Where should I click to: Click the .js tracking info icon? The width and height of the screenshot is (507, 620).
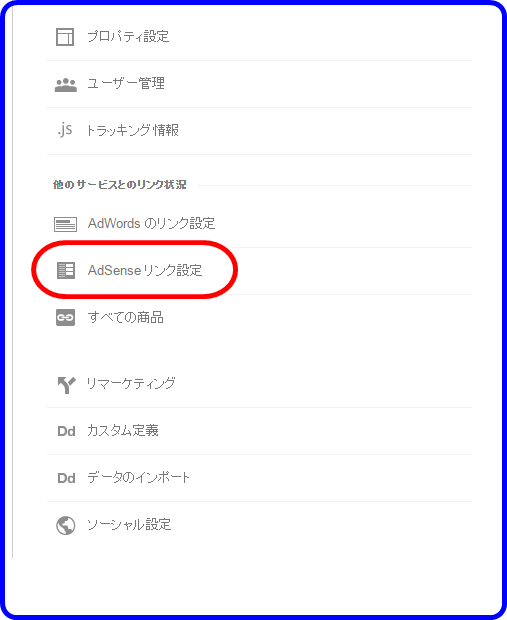pos(65,130)
